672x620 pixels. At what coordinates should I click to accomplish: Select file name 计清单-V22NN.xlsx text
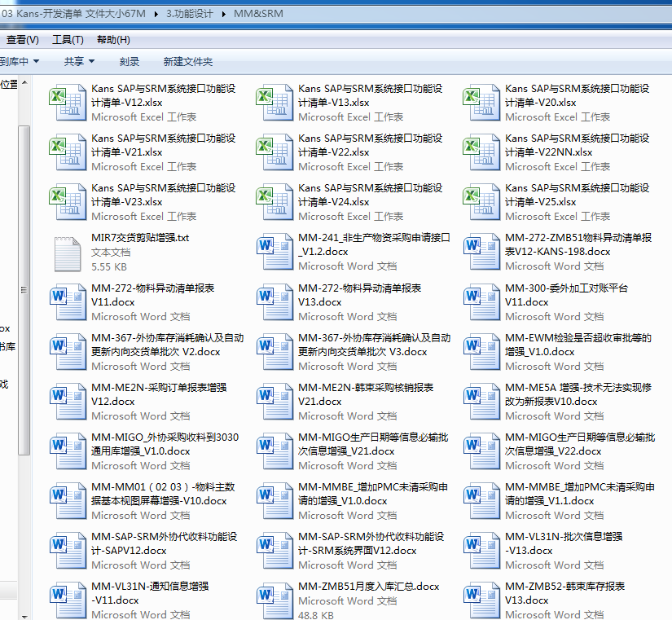pyautogui.click(x=548, y=152)
